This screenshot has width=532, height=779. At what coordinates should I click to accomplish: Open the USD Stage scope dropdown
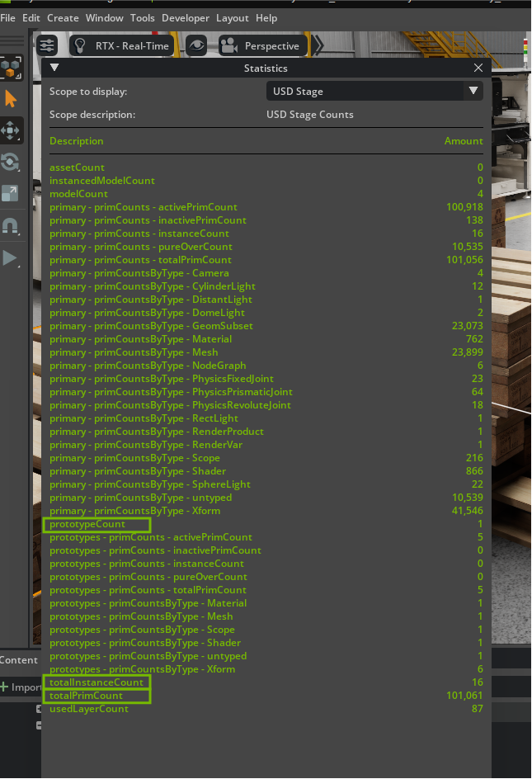coord(374,91)
